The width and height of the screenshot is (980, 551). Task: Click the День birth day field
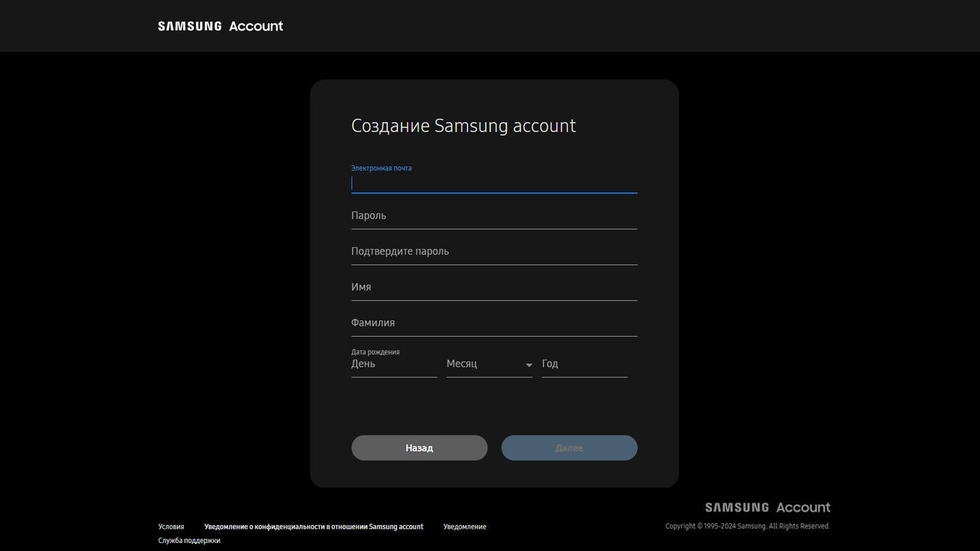394,365
